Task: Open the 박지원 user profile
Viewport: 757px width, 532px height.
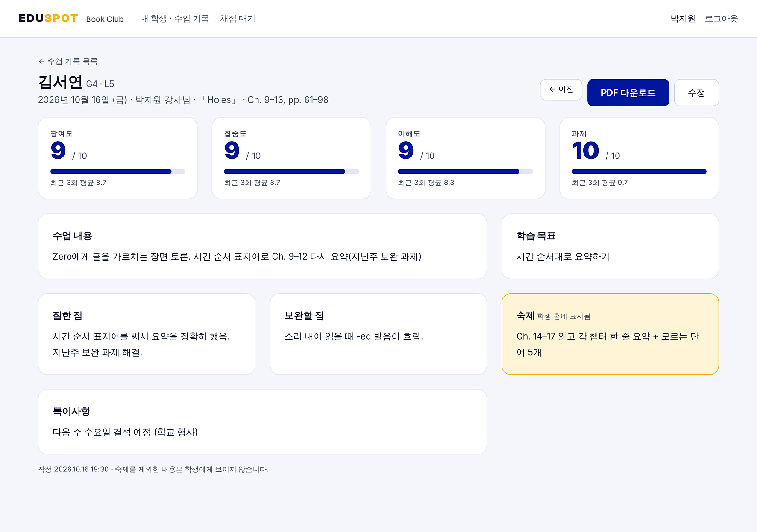Action: click(x=683, y=19)
